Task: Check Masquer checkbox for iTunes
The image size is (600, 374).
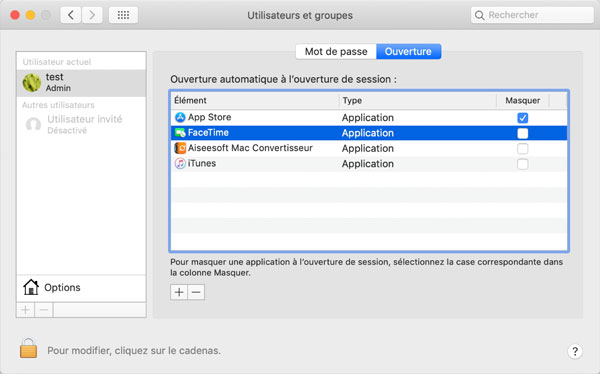Action: pyautogui.click(x=522, y=164)
